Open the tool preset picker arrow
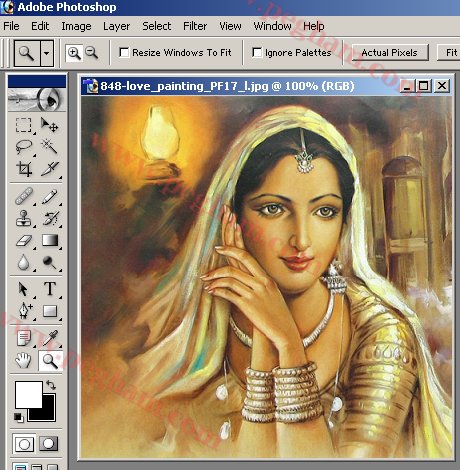Viewport: 460px width, 470px height. [x=47, y=53]
